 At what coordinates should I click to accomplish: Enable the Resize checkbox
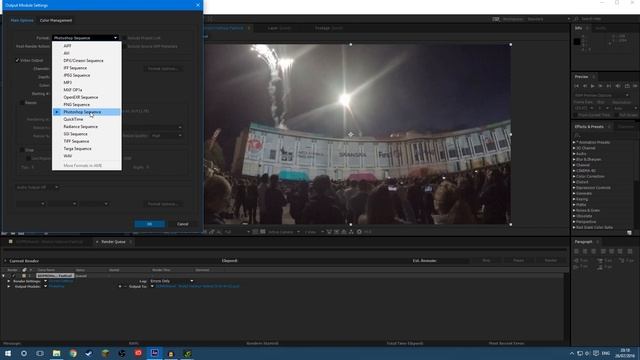click(22, 103)
